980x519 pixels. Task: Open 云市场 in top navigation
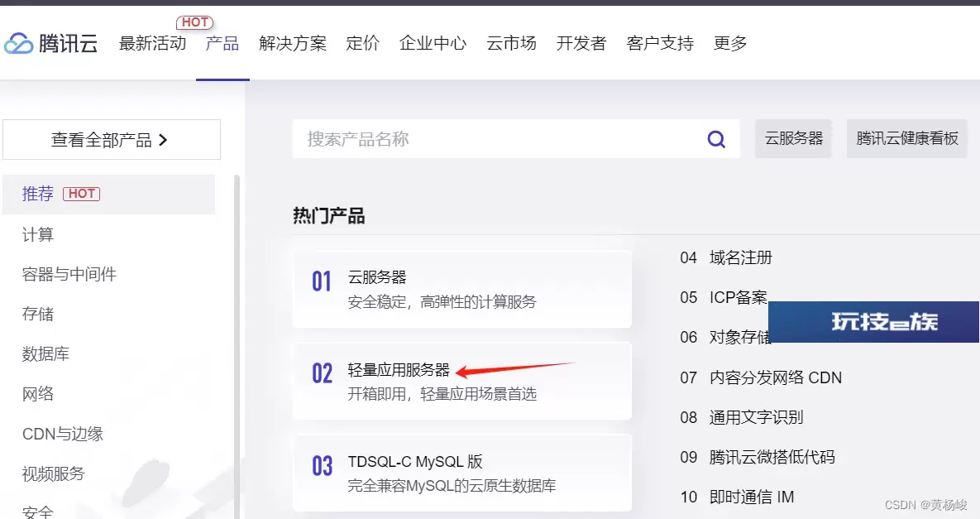(x=511, y=43)
